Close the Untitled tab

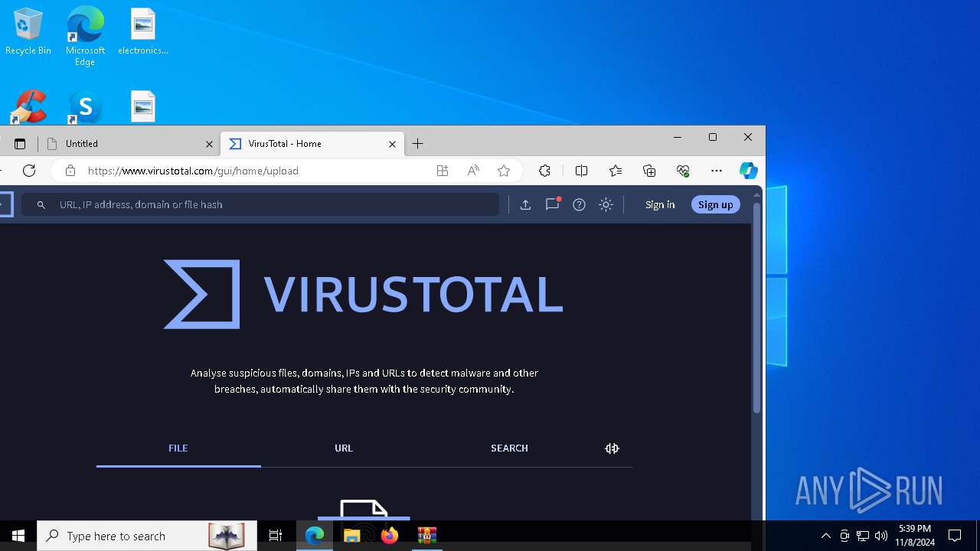[209, 144]
